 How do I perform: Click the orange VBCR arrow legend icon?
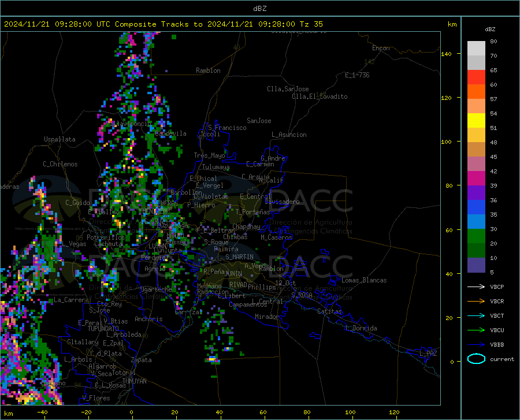(476, 302)
